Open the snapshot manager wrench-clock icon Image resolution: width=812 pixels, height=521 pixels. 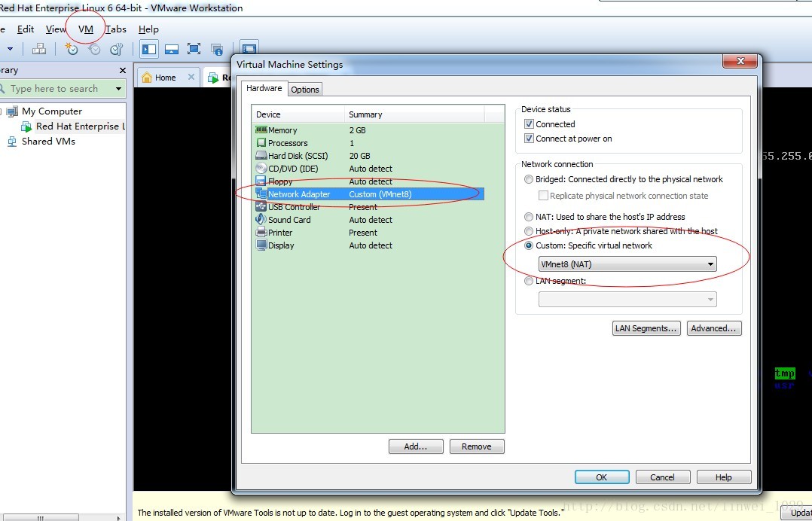coord(117,49)
